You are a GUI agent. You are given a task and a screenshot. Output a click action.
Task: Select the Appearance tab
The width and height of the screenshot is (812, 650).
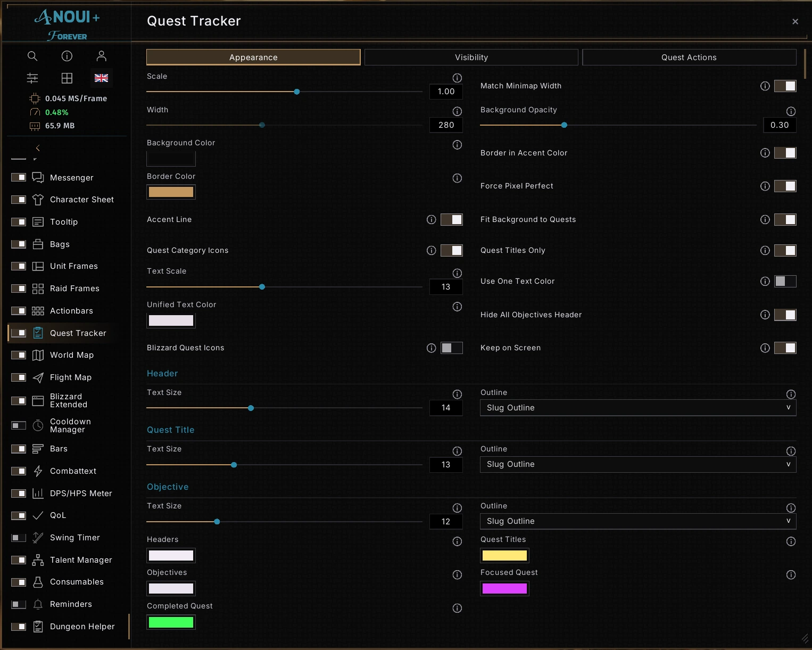[253, 57]
